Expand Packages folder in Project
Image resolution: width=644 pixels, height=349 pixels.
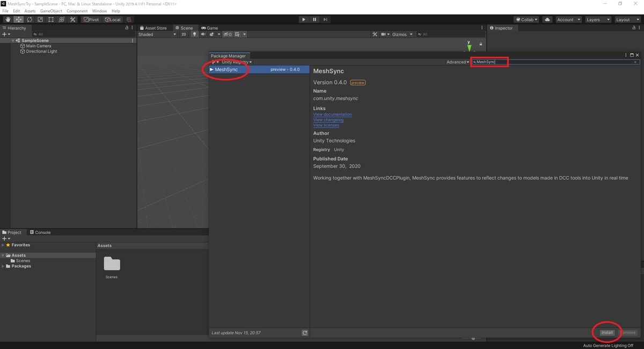[x=3, y=266]
